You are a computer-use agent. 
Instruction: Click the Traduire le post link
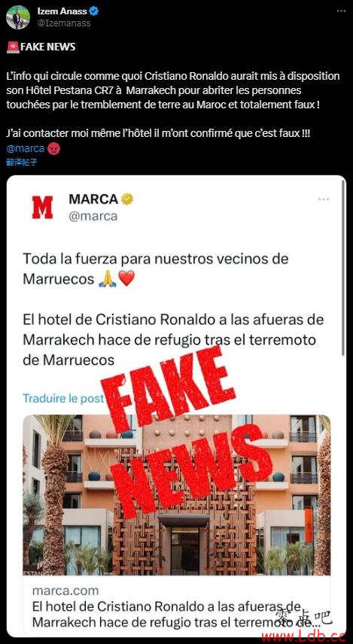63,398
